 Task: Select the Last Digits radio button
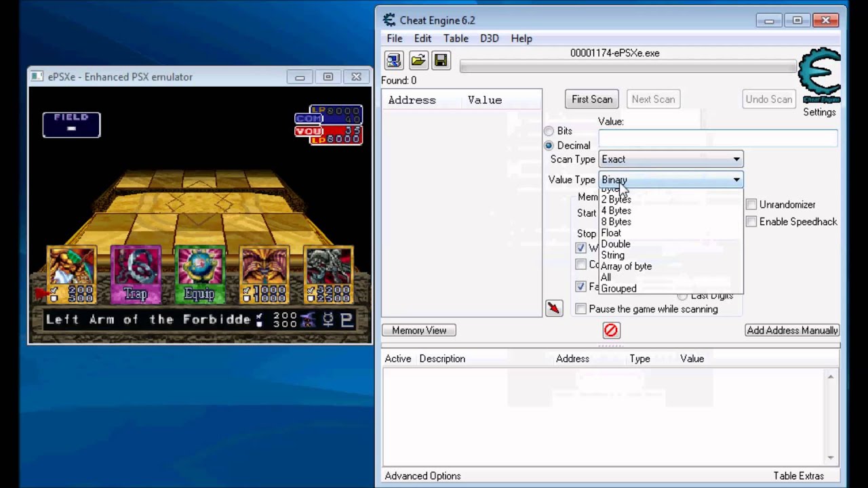coord(682,296)
